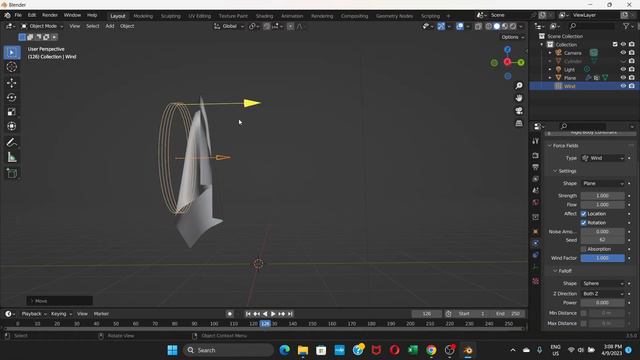The height and width of the screenshot is (360, 640).
Task: Switch viewport to material preview shading
Action: (x=505, y=26)
